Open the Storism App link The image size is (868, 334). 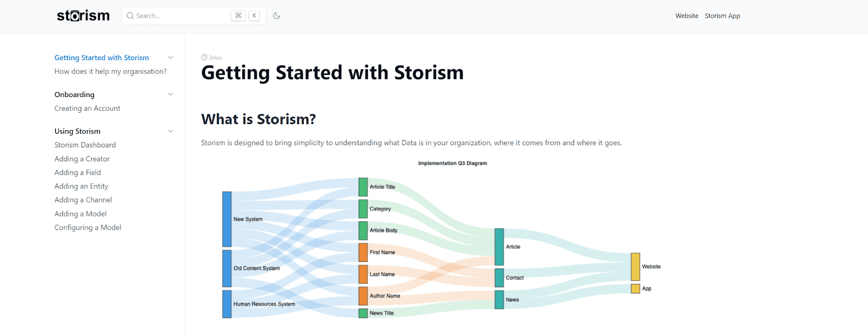tap(722, 16)
